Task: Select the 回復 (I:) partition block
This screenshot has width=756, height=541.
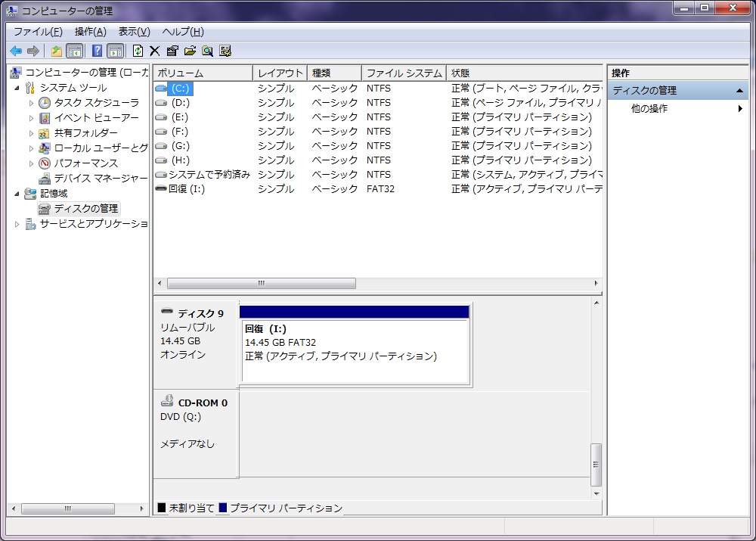Action: (x=355, y=346)
